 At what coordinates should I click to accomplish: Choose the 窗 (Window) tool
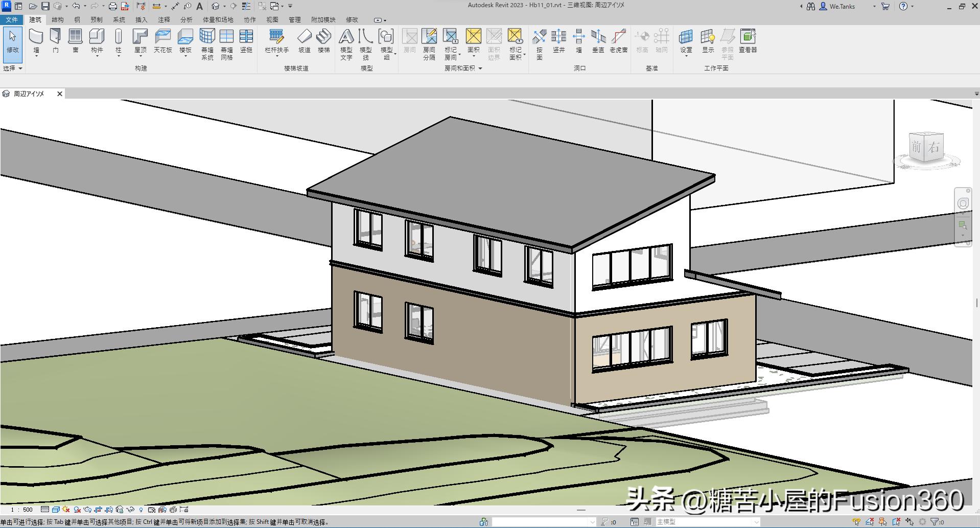tap(75, 41)
